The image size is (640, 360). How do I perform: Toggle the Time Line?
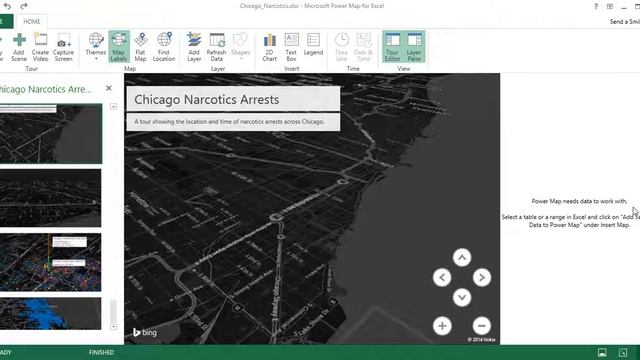coord(342,47)
